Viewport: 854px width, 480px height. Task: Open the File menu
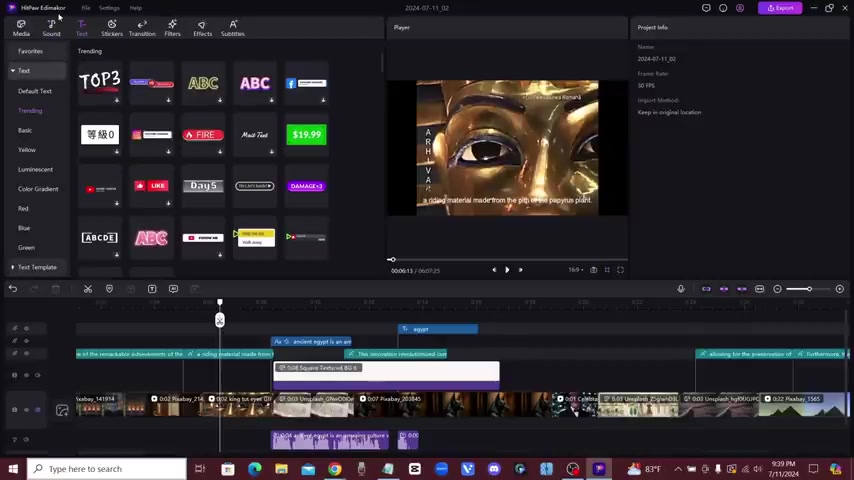[x=86, y=8]
